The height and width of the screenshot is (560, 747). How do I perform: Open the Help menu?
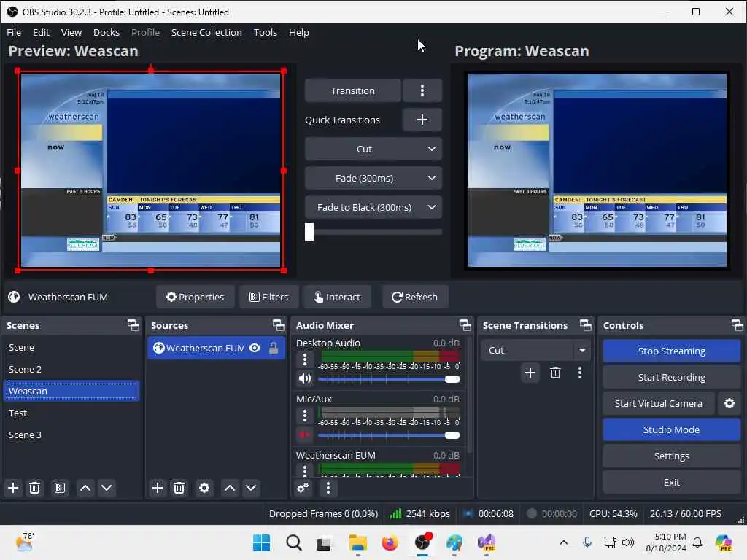(x=298, y=32)
